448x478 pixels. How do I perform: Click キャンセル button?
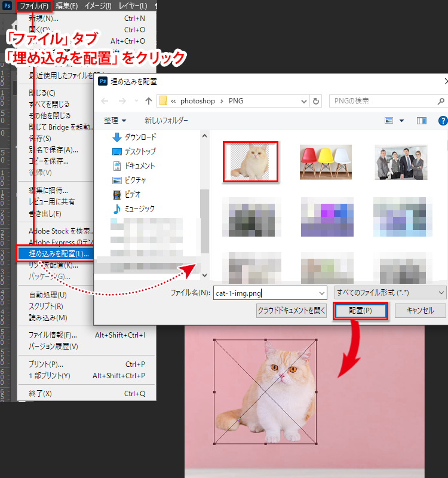coord(421,311)
